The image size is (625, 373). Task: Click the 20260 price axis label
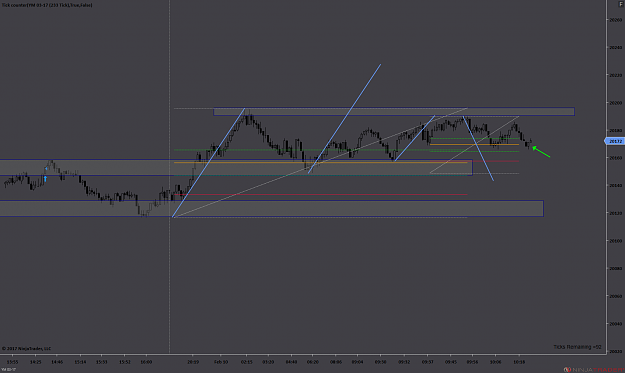615,20
